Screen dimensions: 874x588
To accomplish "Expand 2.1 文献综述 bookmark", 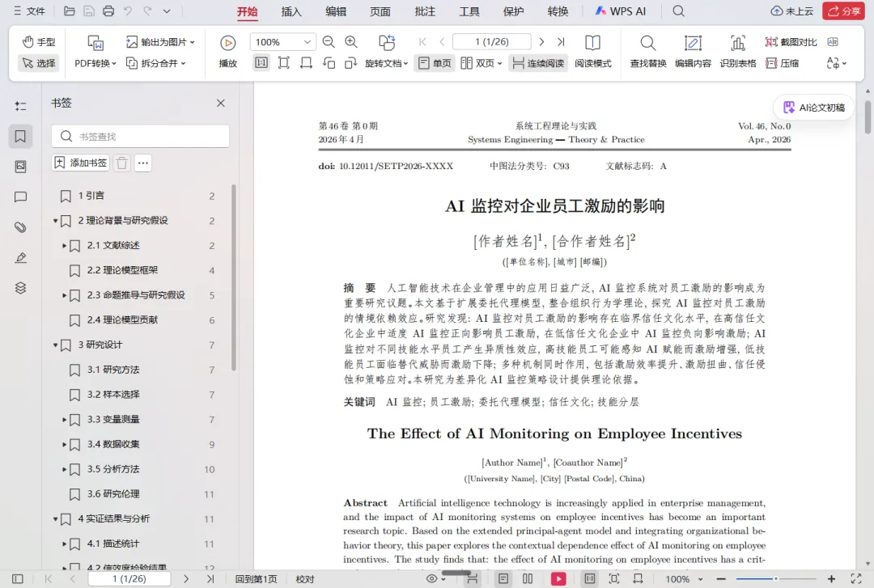I will (x=64, y=246).
